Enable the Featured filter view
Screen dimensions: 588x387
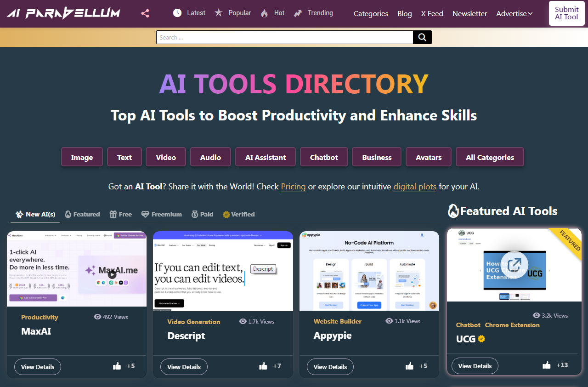(x=82, y=214)
